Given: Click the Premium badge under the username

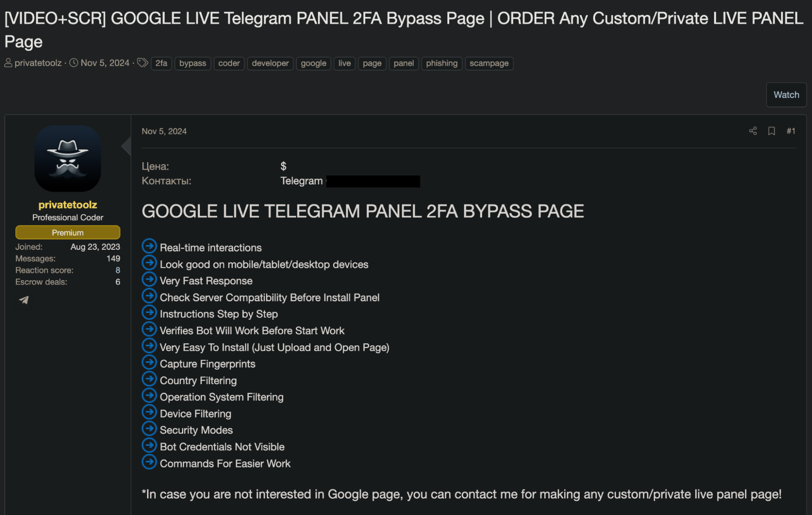Looking at the screenshot, I should (68, 232).
